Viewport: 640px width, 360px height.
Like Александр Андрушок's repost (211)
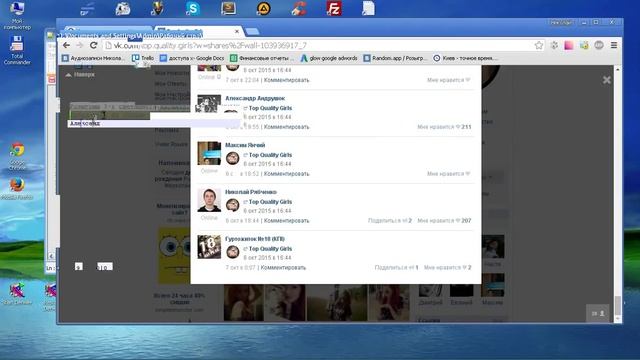tap(444, 127)
